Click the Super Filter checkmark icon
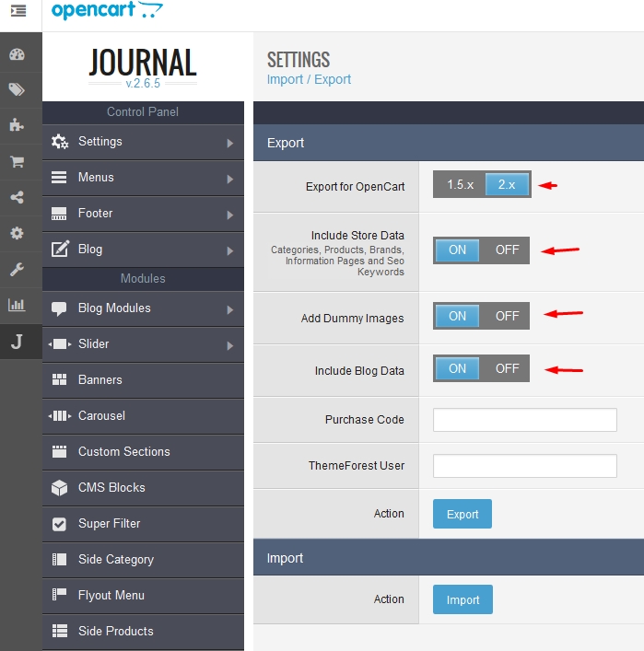 (59, 524)
